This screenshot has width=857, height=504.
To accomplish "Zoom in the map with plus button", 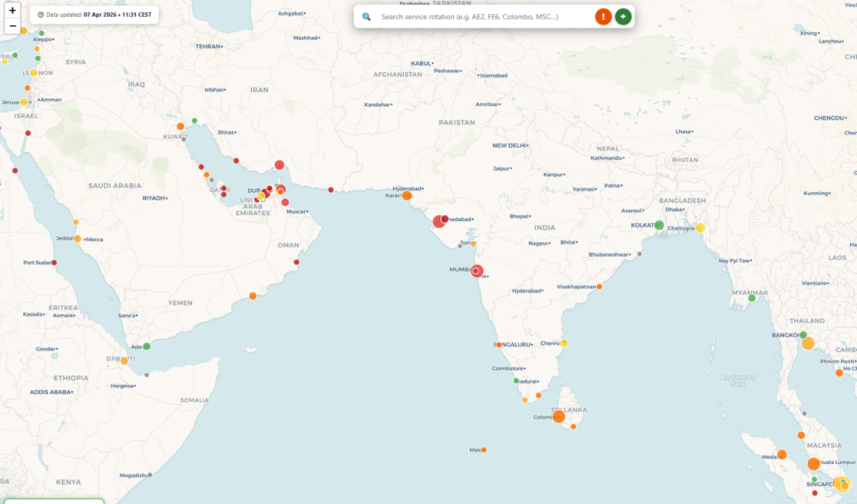I will pyautogui.click(x=12, y=11).
